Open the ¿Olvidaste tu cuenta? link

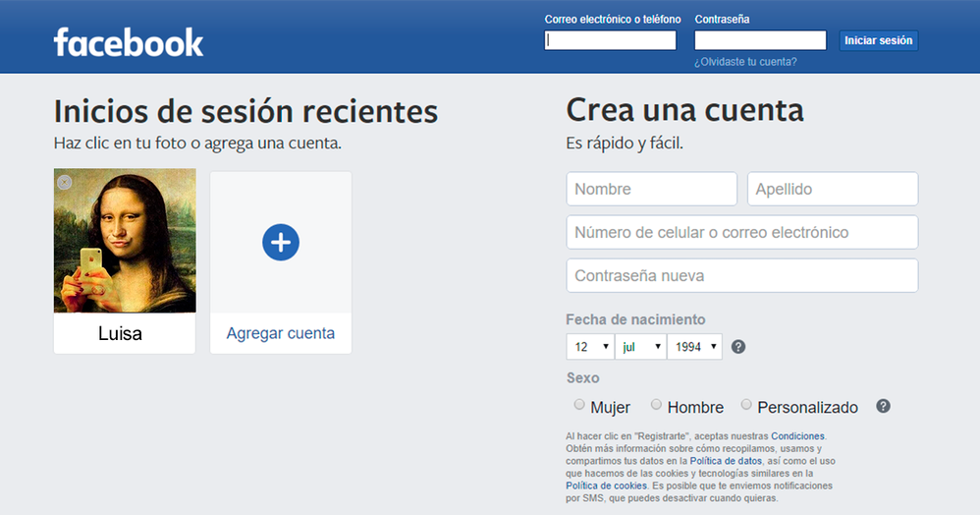(x=745, y=62)
